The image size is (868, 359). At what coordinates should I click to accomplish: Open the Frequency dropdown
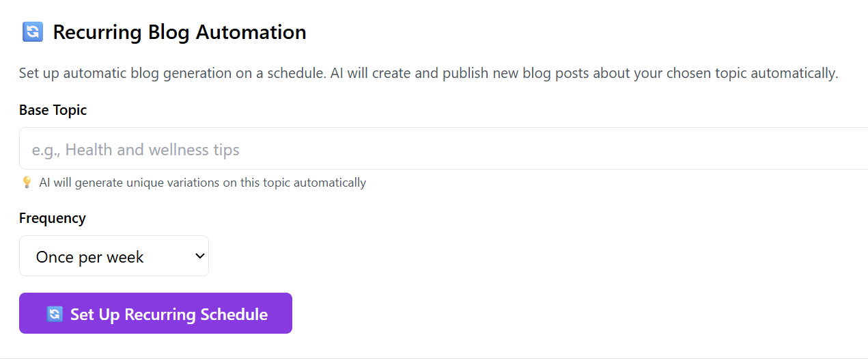(113, 256)
